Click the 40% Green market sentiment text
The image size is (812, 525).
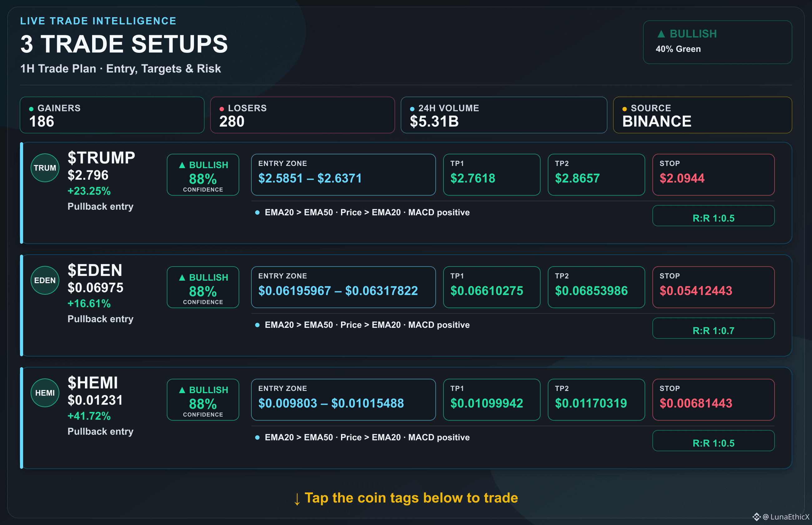click(678, 49)
